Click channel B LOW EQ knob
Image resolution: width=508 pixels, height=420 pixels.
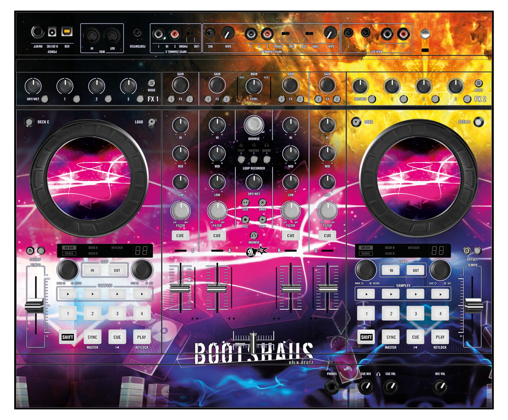[x=291, y=182]
